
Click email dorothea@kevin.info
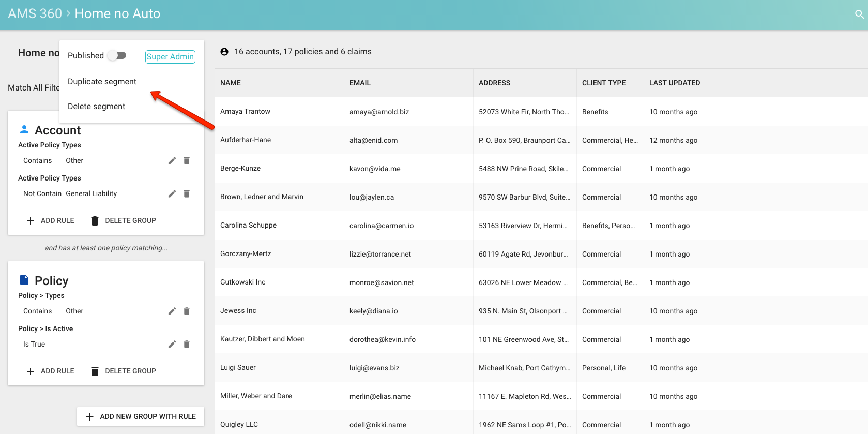click(383, 339)
